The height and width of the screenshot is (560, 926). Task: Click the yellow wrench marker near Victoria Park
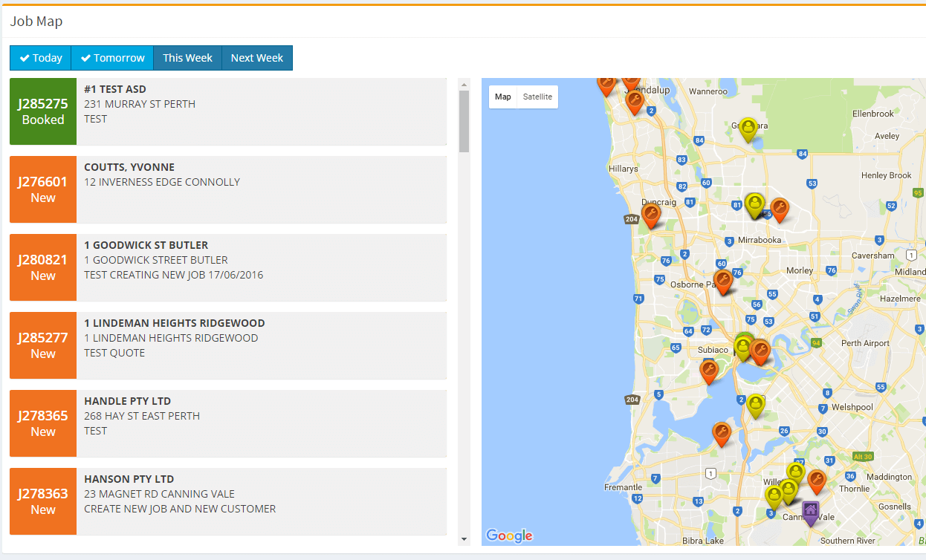[756, 406]
